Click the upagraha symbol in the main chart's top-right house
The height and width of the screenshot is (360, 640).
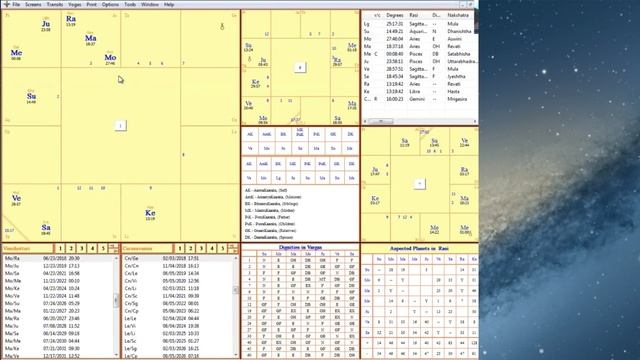(222, 27)
